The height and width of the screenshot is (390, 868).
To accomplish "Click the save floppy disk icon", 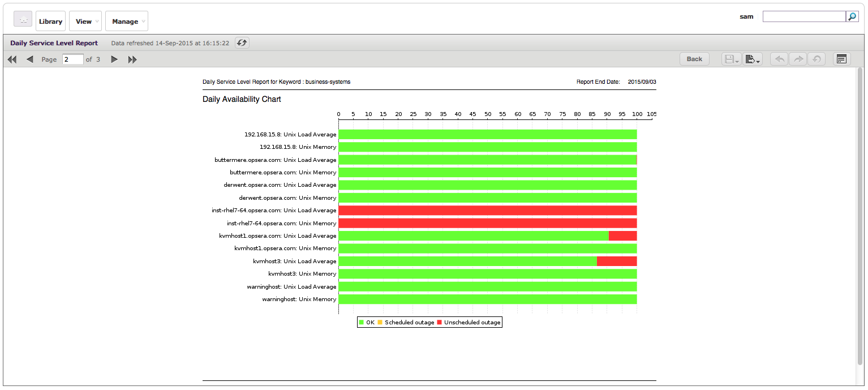I will click(x=731, y=59).
